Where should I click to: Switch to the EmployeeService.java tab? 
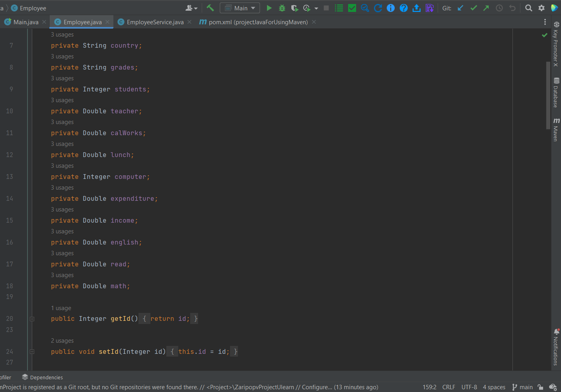tap(155, 22)
